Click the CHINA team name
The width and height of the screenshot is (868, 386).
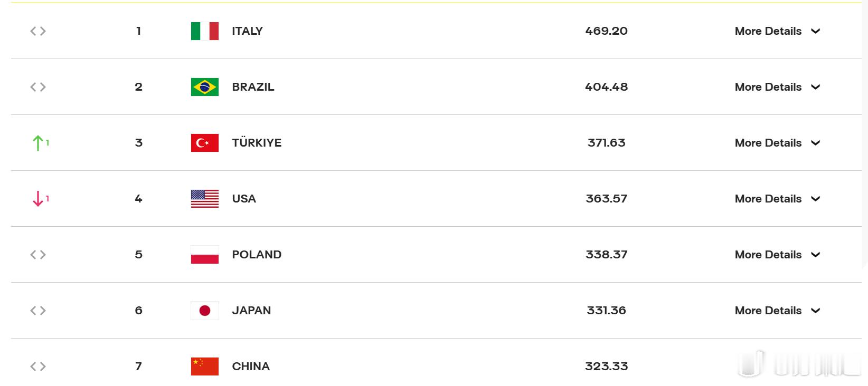click(x=251, y=366)
